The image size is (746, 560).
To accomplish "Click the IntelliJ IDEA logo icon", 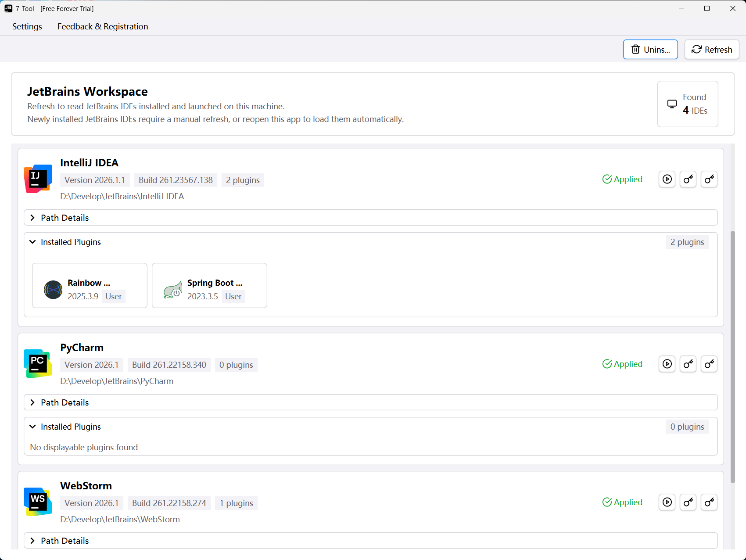I will tap(38, 179).
